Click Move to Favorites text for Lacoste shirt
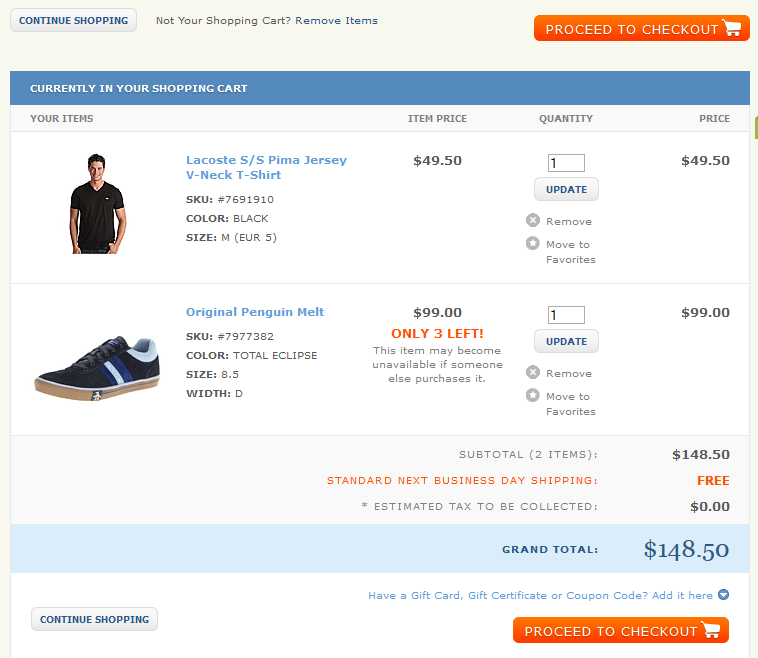This screenshot has height=658, width=758. 571,252
